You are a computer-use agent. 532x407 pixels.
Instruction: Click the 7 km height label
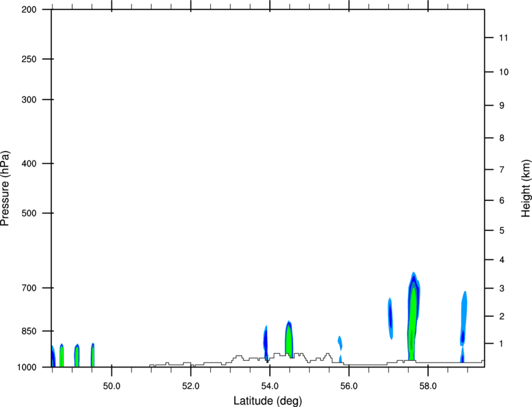[x=502, y=170]
